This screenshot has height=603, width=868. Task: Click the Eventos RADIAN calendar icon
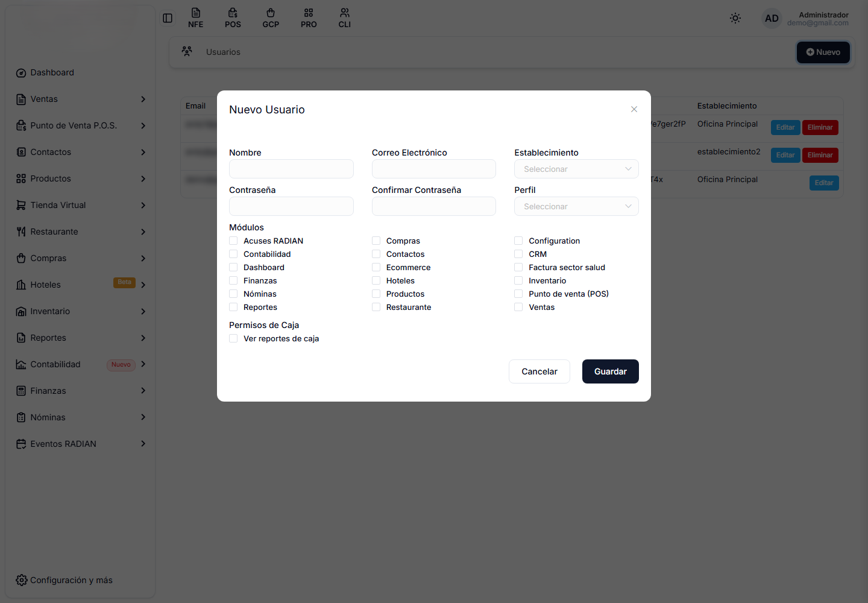[x=21, y=444]
